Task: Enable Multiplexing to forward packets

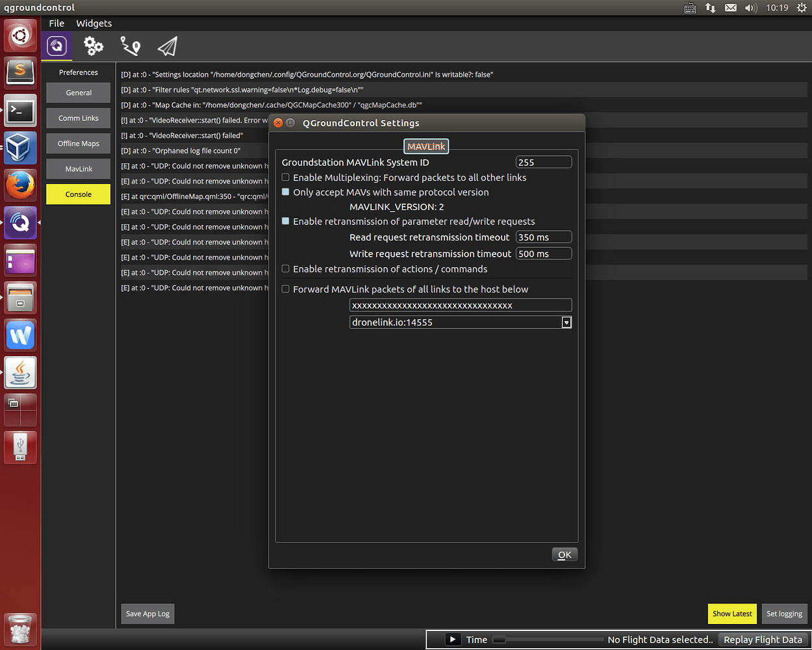Action: (285, 177)
